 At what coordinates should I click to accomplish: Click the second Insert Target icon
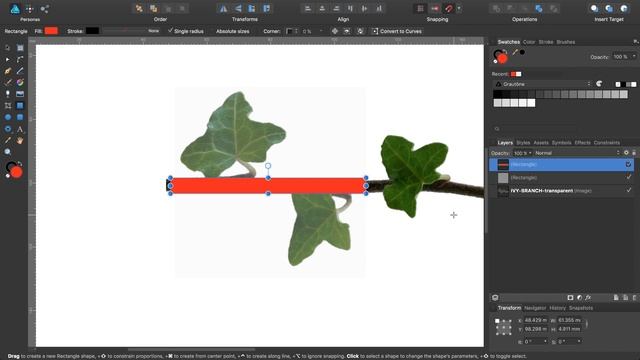point(609,8)
